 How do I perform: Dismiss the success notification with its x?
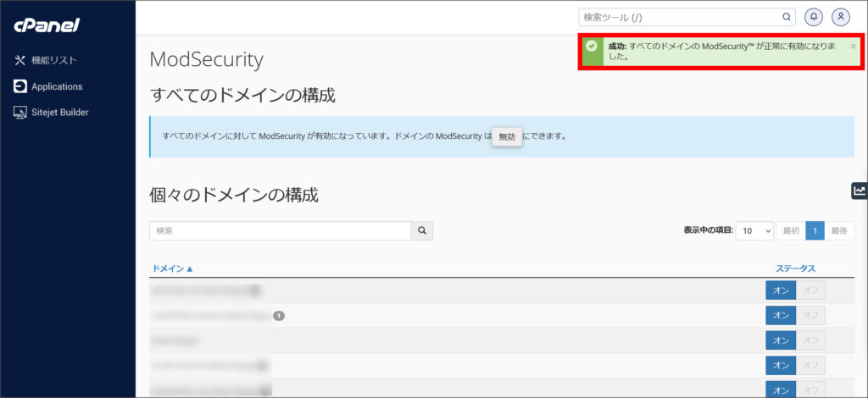click(853, 47)
